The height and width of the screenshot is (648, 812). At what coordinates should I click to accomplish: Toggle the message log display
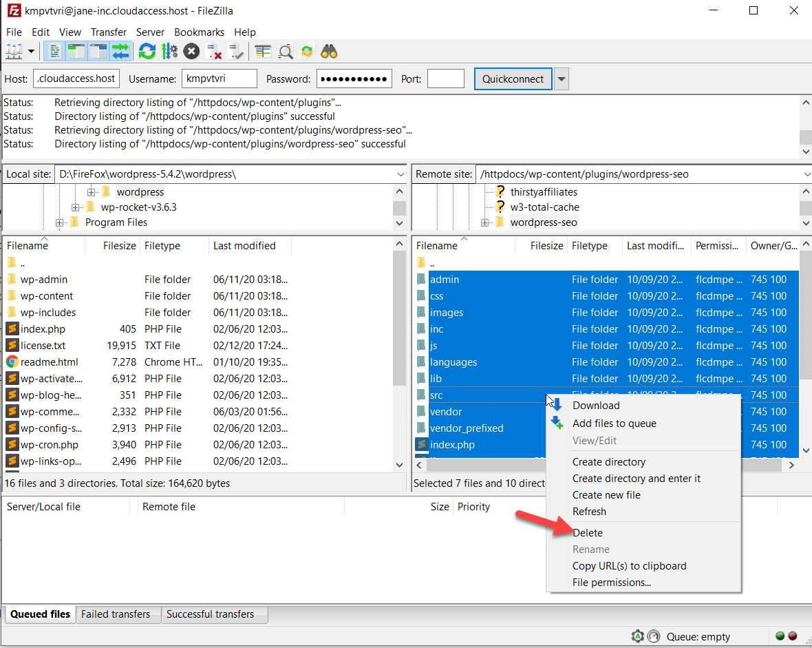(x=54, y=52)
